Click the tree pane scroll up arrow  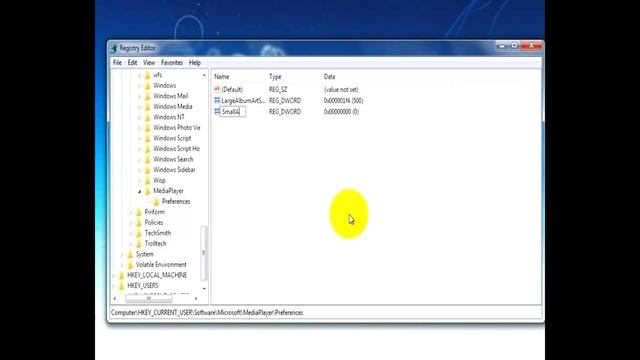[204, 76]
